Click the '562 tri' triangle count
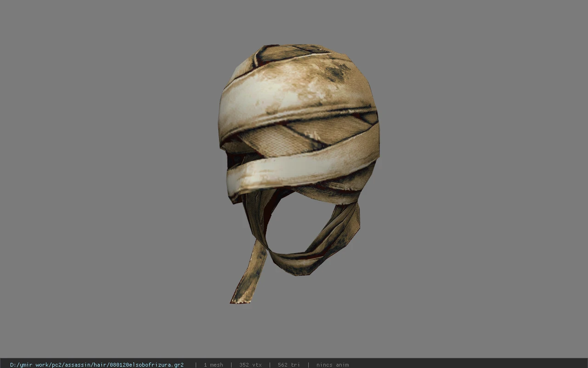The image size is (588, 368). (288, 365)
